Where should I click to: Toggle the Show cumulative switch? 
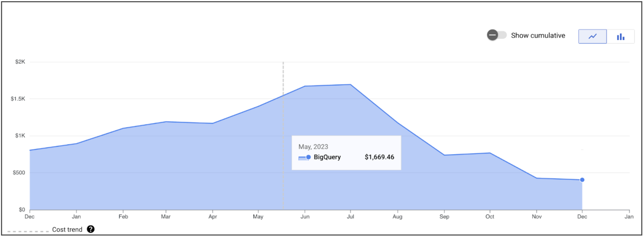pos(497,35)
